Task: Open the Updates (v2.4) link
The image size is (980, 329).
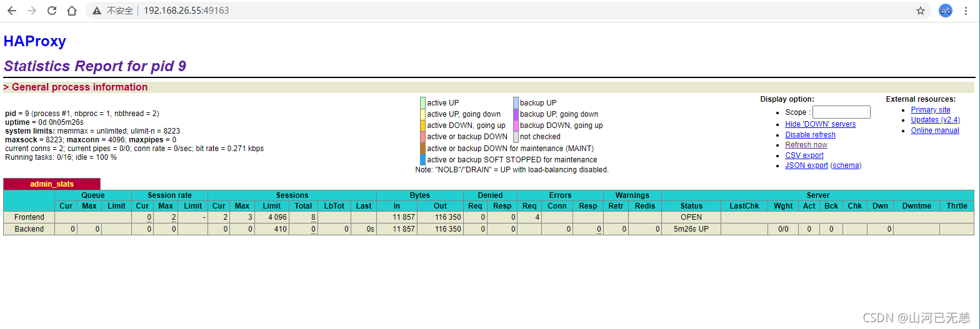Action: click(936, 120)
